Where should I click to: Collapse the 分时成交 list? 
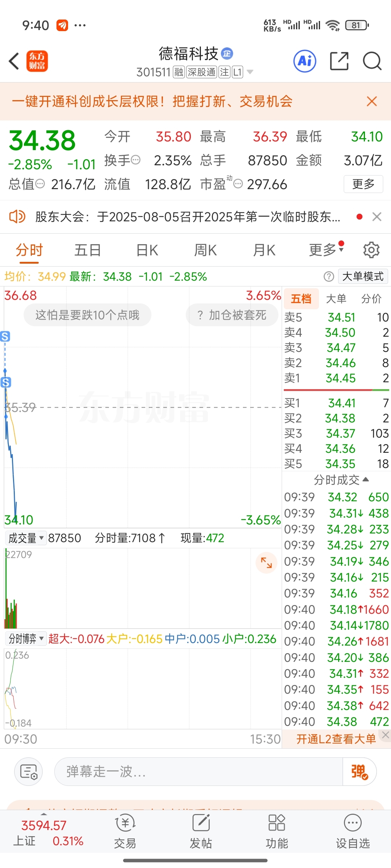[341, 480]
